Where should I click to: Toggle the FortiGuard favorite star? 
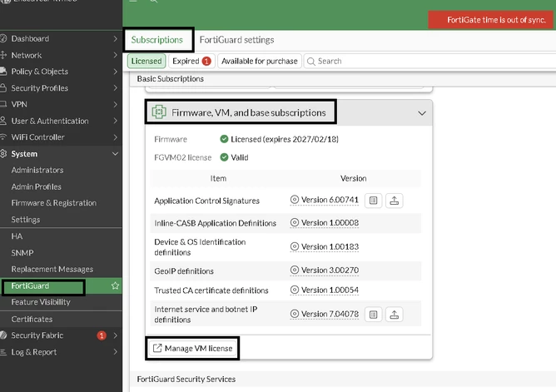(x=115, y=285)
